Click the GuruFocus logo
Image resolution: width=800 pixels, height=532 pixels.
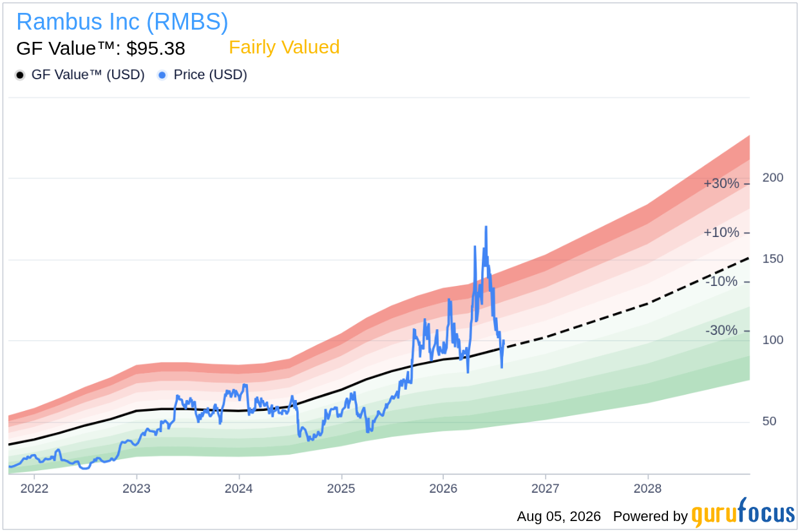tap(743, 513)
